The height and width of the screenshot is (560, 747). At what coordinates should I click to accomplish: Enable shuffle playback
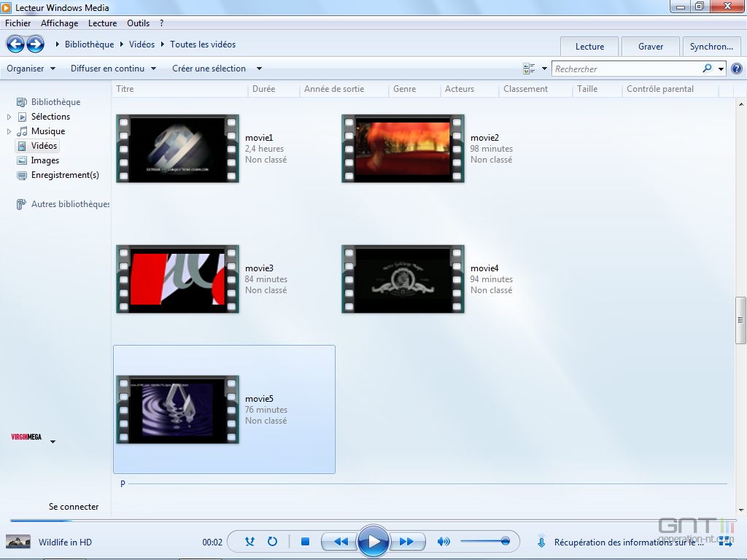(x=249, y=541)
